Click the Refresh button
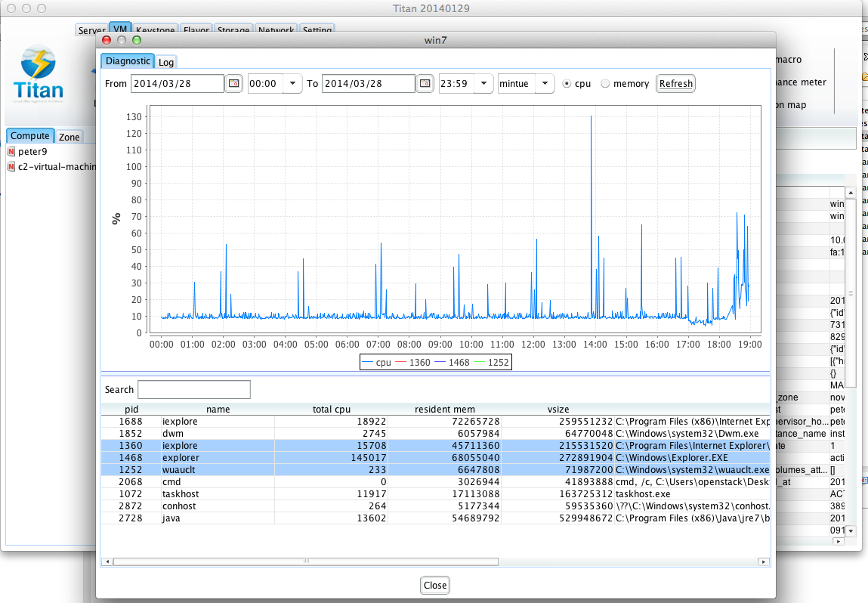This screenshot has width=868, height=603. tap(676, 84)
